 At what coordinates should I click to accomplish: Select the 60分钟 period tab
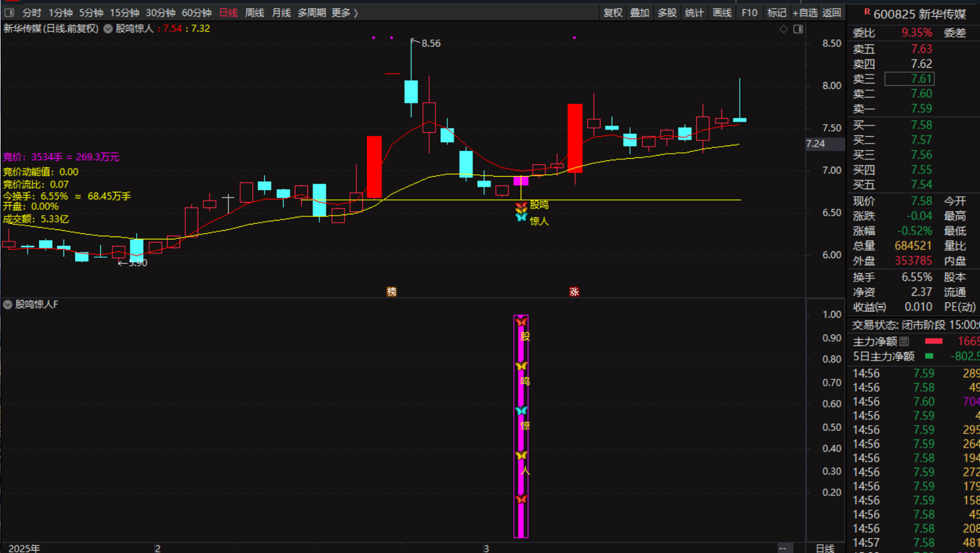[x=196, y=13]
